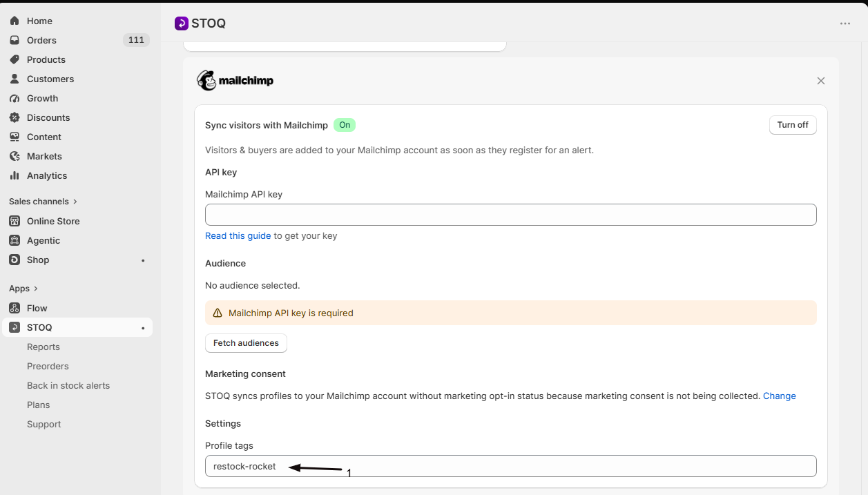Click the Customers person icon

15,79
